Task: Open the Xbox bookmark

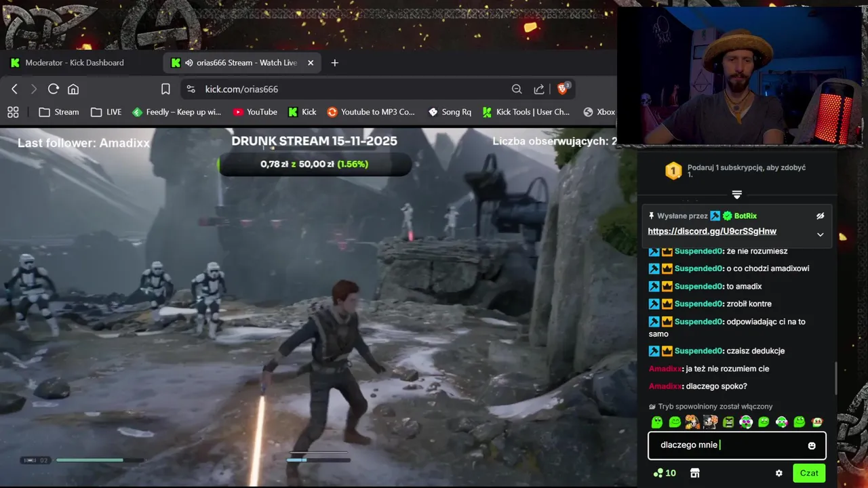Action: (x=599, y=112)
